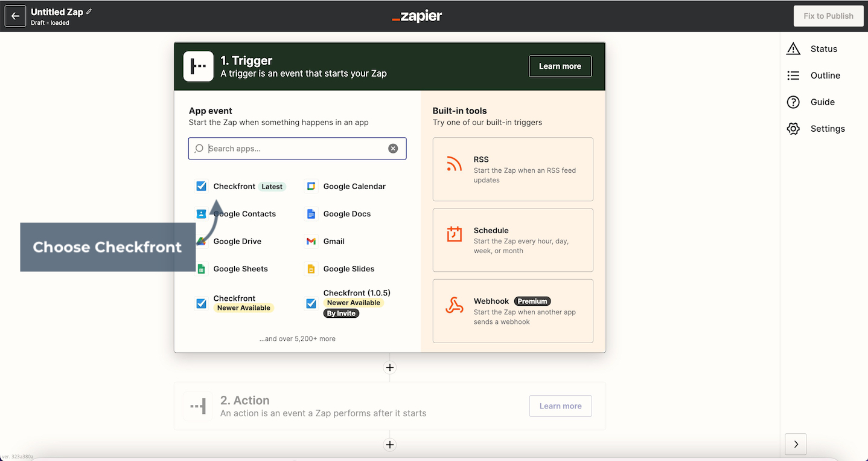Open Outline list icon

pos(793,76)
